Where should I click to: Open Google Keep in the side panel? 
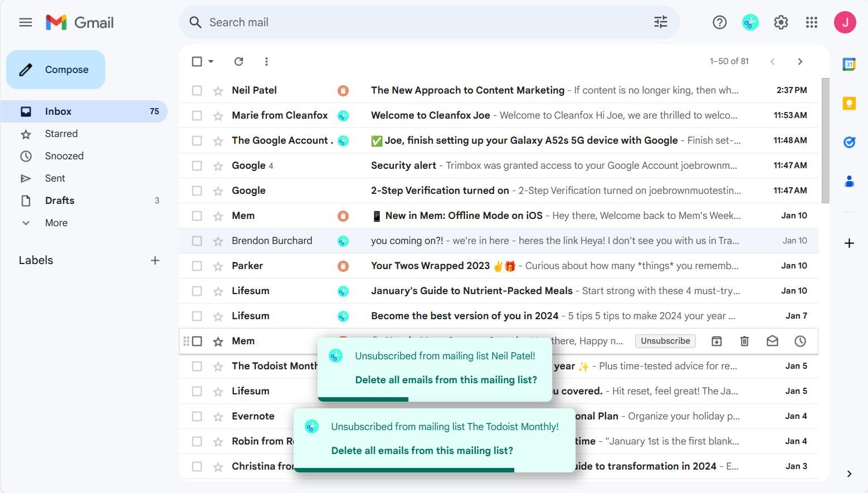[849, 103]
